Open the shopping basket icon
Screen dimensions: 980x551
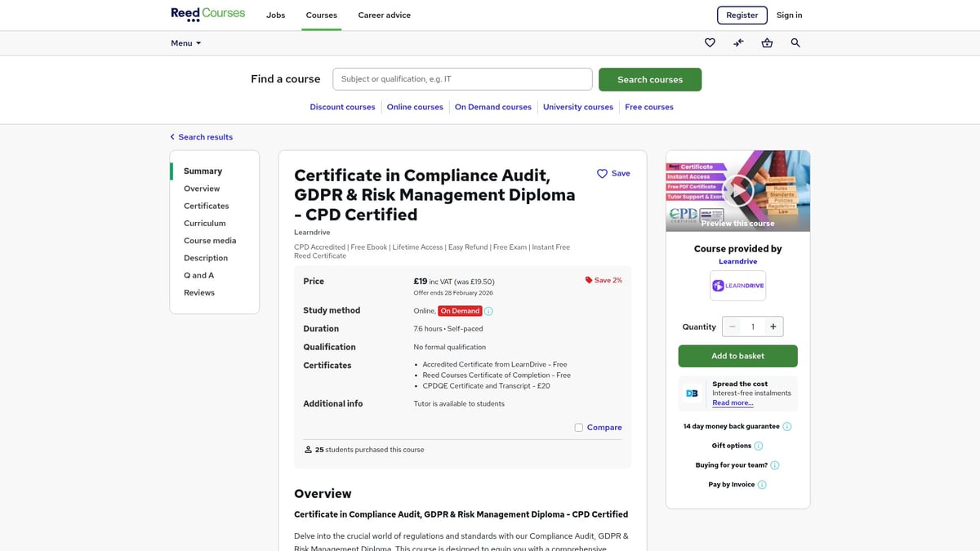click(x=767, y=42)
